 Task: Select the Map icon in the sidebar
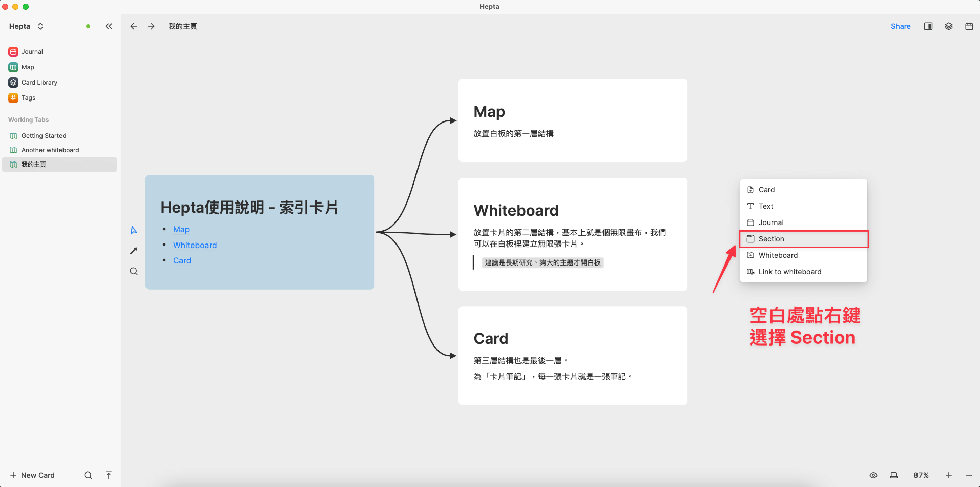click(x=28, y=67)
